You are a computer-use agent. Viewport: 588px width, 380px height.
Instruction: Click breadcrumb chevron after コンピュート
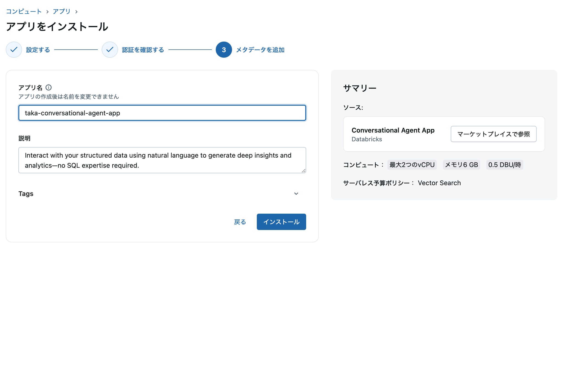[47, 11]
